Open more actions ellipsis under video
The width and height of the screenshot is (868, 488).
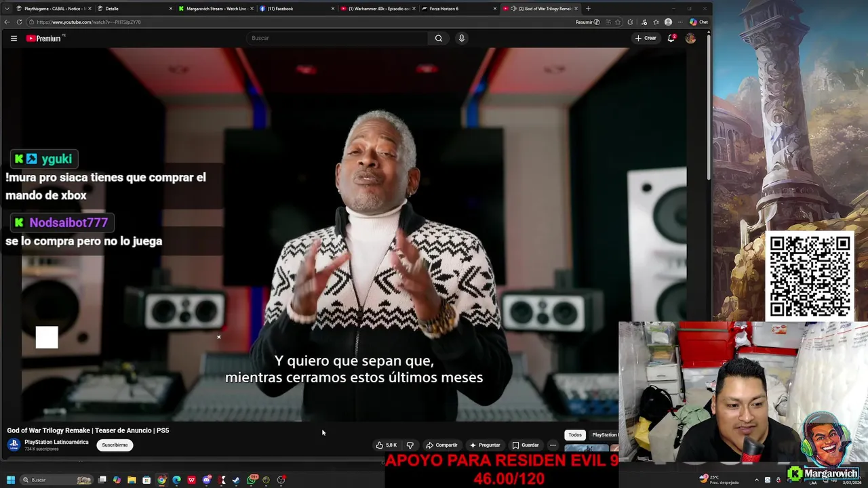pyautogui.click(x=553, y=445)
